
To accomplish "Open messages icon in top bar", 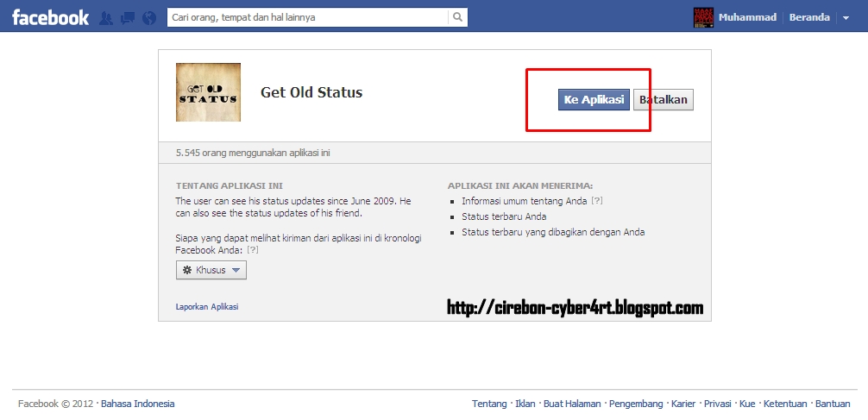I will (128, 18).
